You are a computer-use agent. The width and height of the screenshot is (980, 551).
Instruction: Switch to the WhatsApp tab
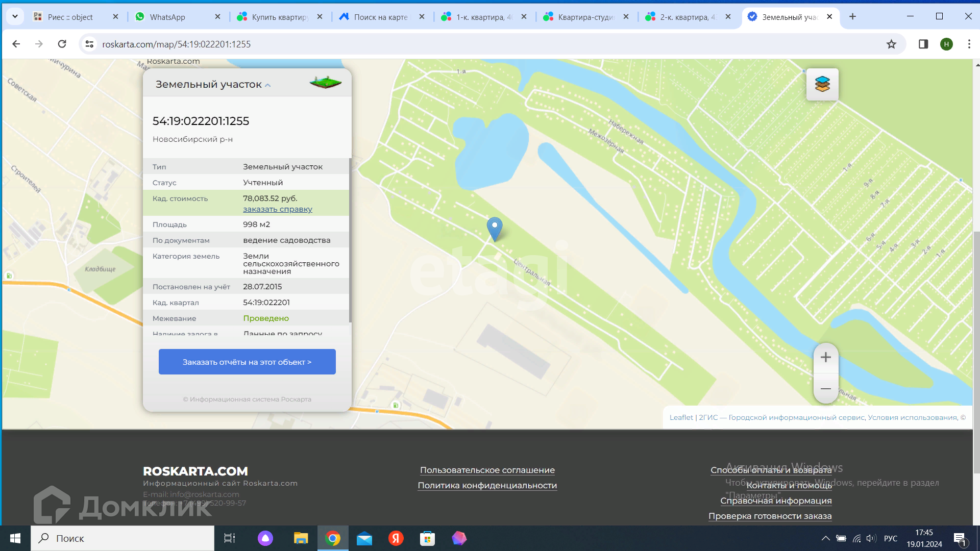point(167,17)
